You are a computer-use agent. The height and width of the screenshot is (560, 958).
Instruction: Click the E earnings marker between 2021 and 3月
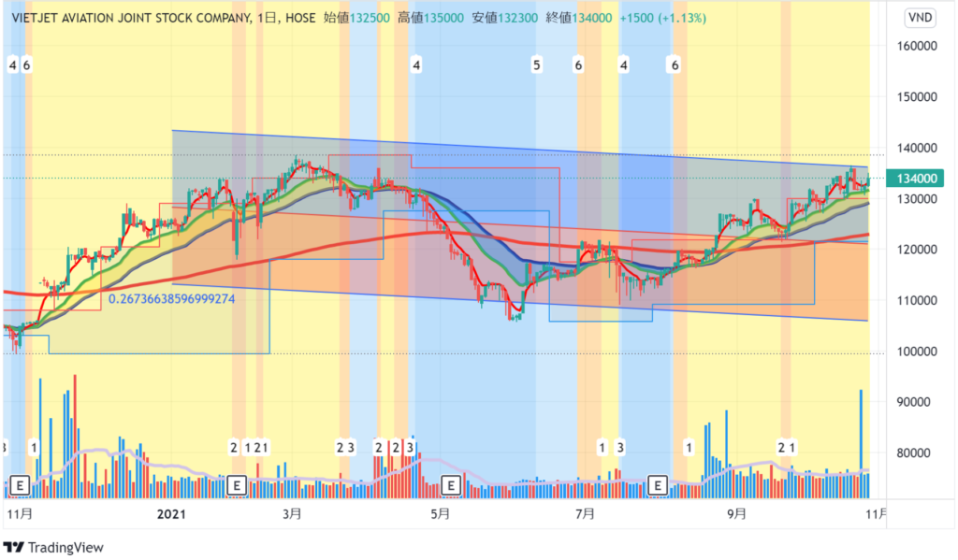pyautogui.click(x=237, y=486)
